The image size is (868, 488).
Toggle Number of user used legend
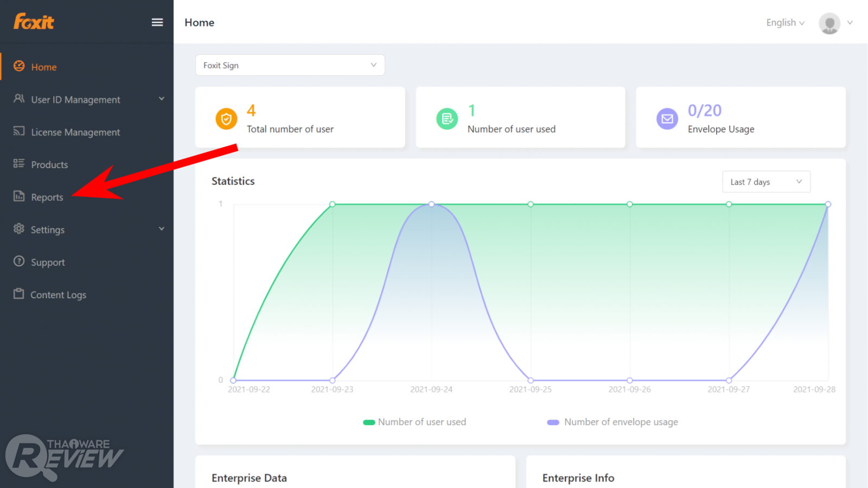(414, 422)
